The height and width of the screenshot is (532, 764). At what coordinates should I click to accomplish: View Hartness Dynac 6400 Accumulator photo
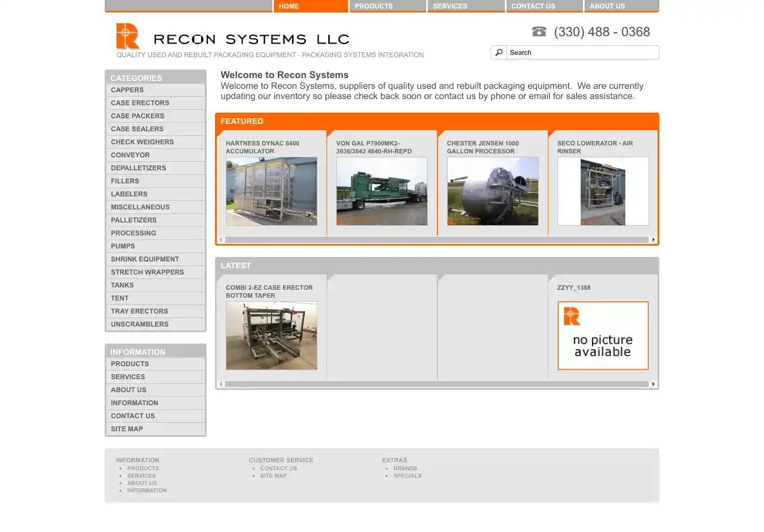click(271, 191)
